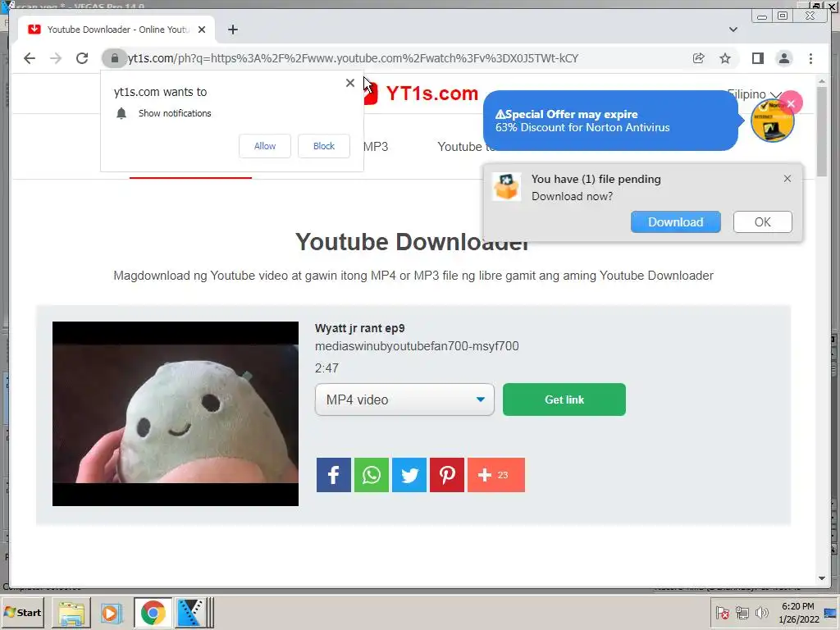Switch to the MP3 tab
The width and height of the screenshot is (840, 630).
click(x=376, y=147)
